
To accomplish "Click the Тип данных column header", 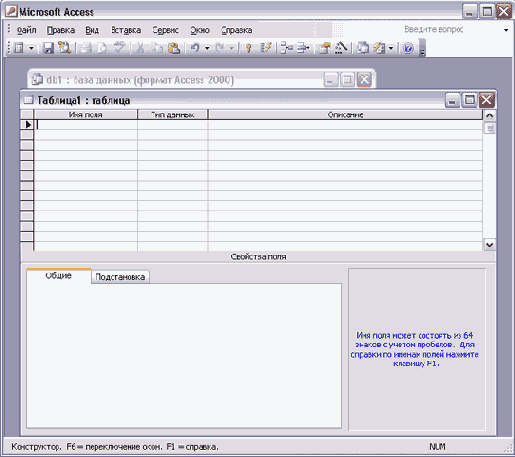I will (x=173, y=115).
